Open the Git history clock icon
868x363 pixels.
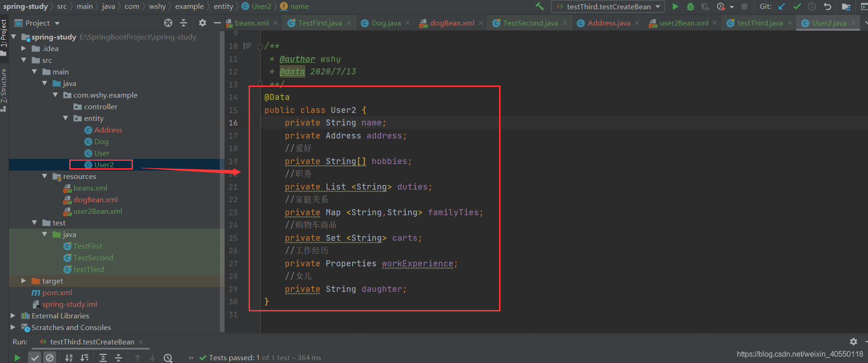[x=812, y=7]
